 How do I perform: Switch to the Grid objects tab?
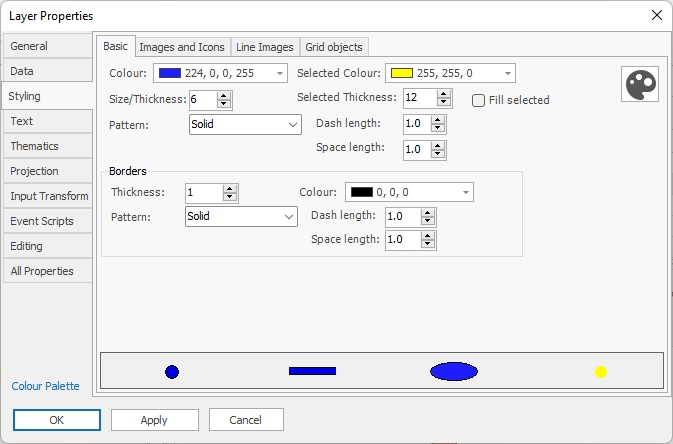tap(335, 47)
